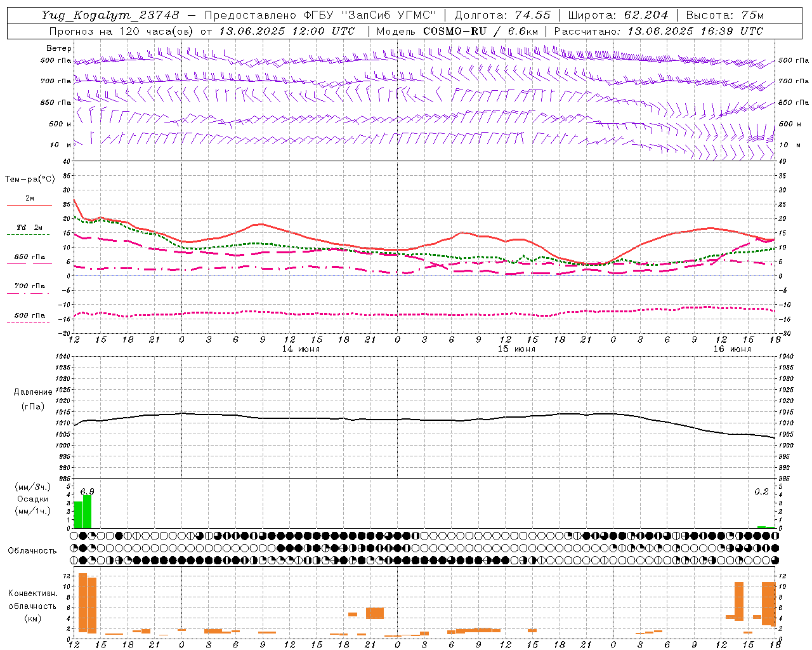Click the station name Yug_Kogalym_23748
The width and height of the screenshot is (812, 650).
tap(110, 15)
